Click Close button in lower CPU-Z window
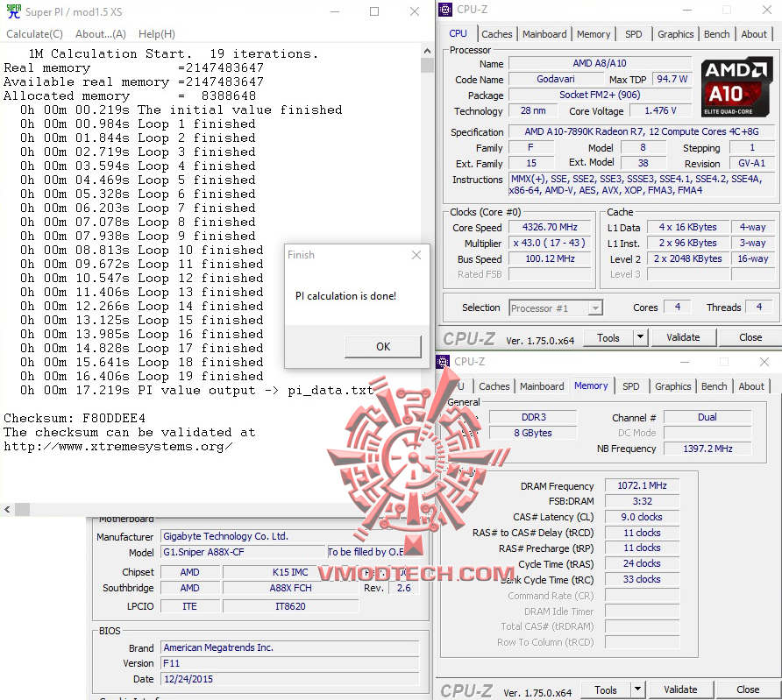The height and width of the screenshot is (700, 782). tap(748, 690)
